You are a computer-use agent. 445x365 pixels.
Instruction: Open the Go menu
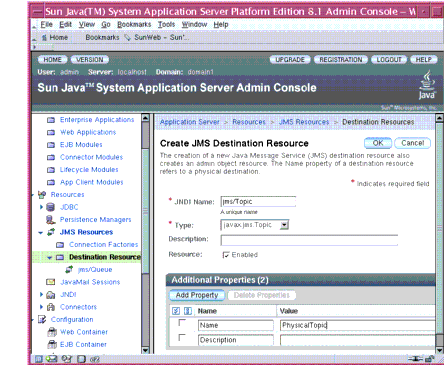[106, 24]
